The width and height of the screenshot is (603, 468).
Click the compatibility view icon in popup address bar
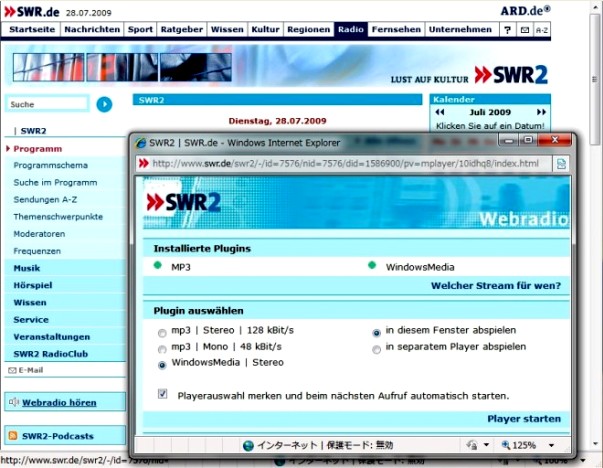click(x=561, y=164)
